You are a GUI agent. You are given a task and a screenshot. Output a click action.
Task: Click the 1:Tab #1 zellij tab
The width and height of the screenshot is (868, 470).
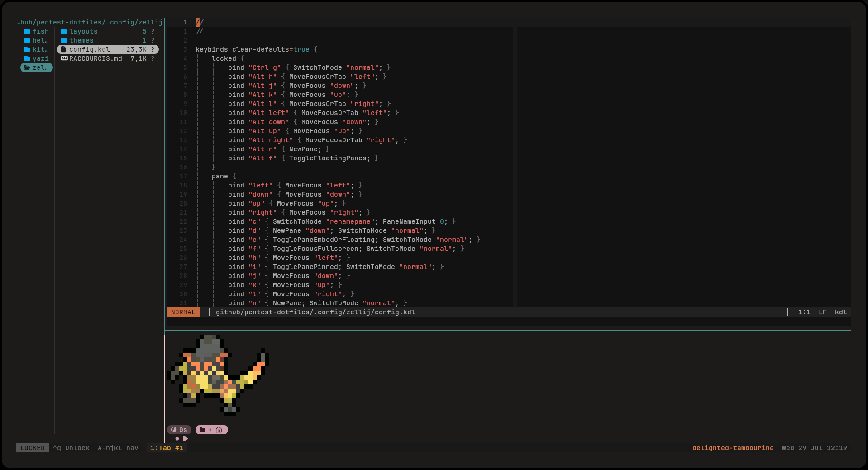(x=167, y=448)
